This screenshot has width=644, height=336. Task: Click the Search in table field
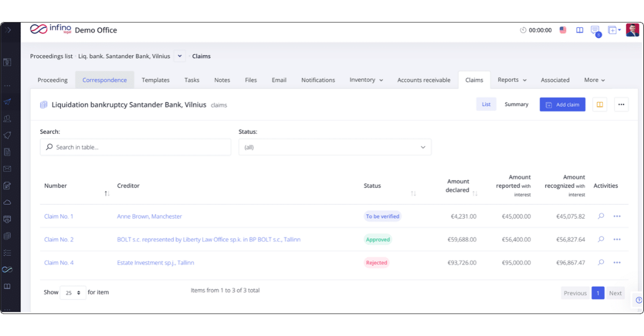135,147
